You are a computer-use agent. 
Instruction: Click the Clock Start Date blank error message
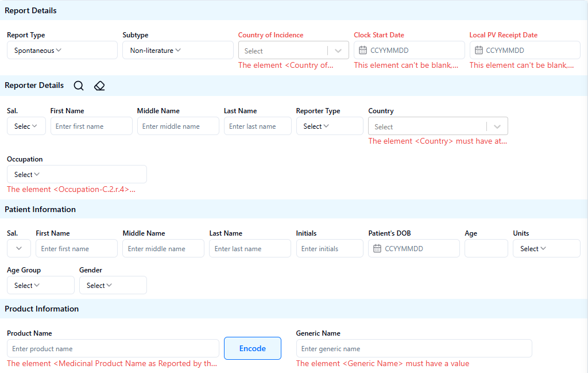click(406, 66)
